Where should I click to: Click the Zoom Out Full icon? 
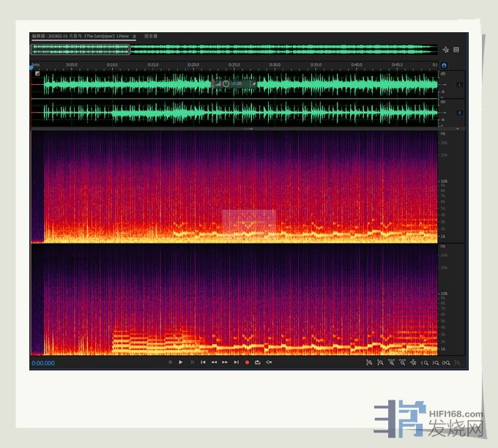[x=413, y=362]
